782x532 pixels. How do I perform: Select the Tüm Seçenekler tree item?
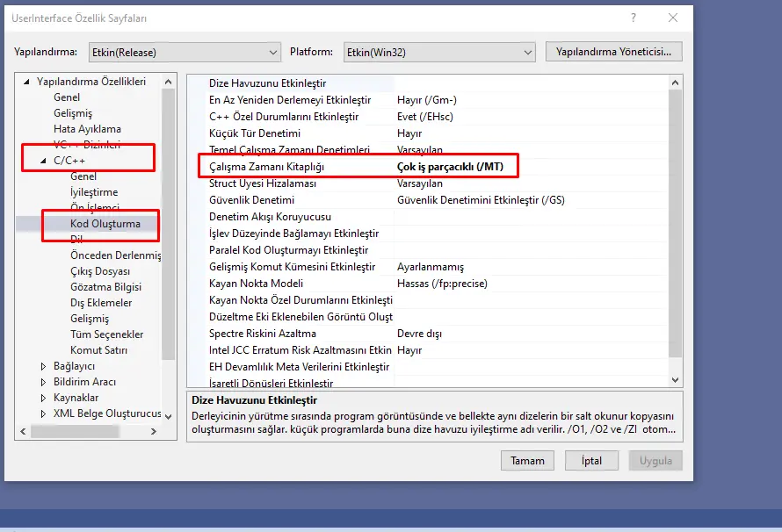[106, 334]
